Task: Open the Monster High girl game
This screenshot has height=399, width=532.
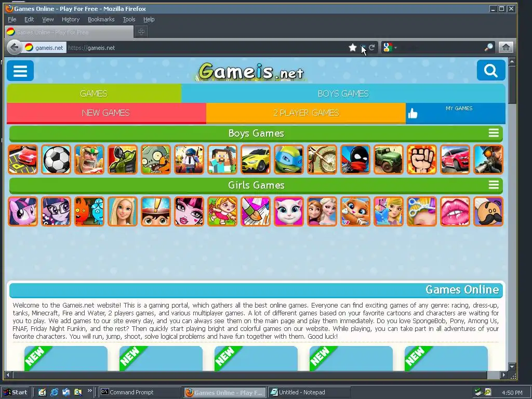Action: point(189,211)
